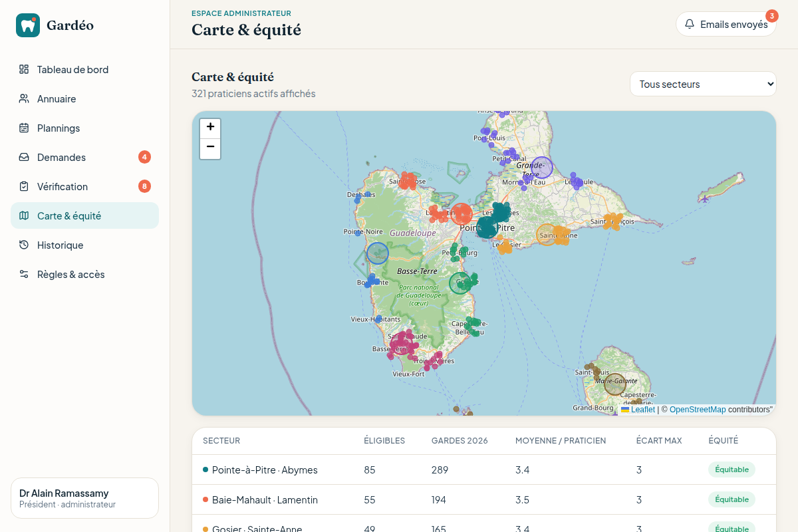Click the orange dot beside Baie-Mahault · Lamentin
798x532 pixels.
point(205,499)
